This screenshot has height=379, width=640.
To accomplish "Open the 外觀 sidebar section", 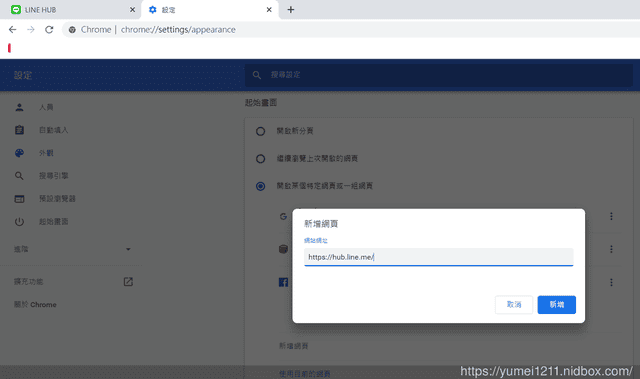I will (x=46, y=153).
